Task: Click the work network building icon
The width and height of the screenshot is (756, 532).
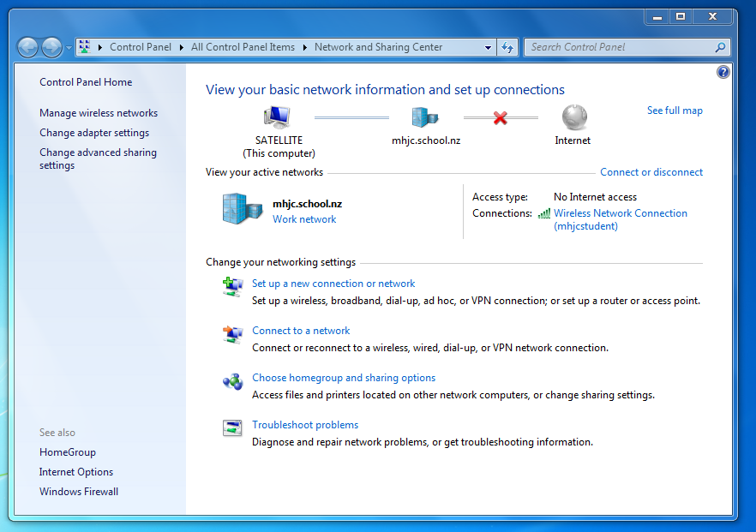Action: [242, 208]
